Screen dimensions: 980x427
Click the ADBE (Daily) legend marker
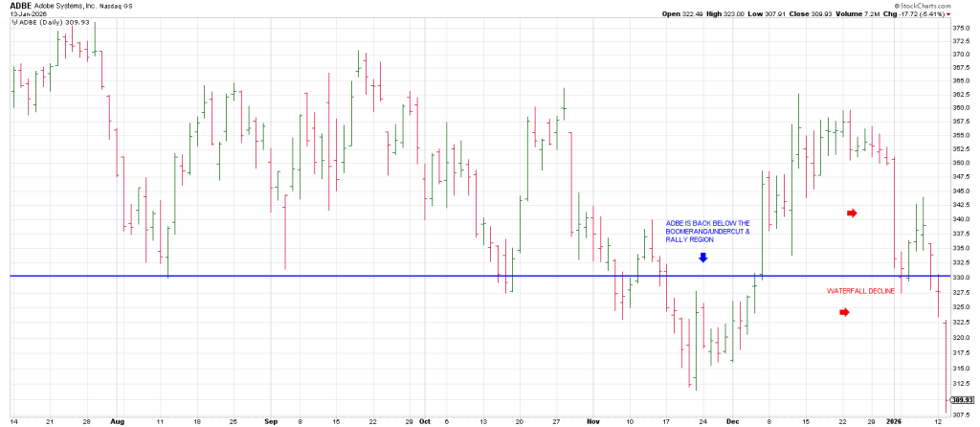pos(15,22)
